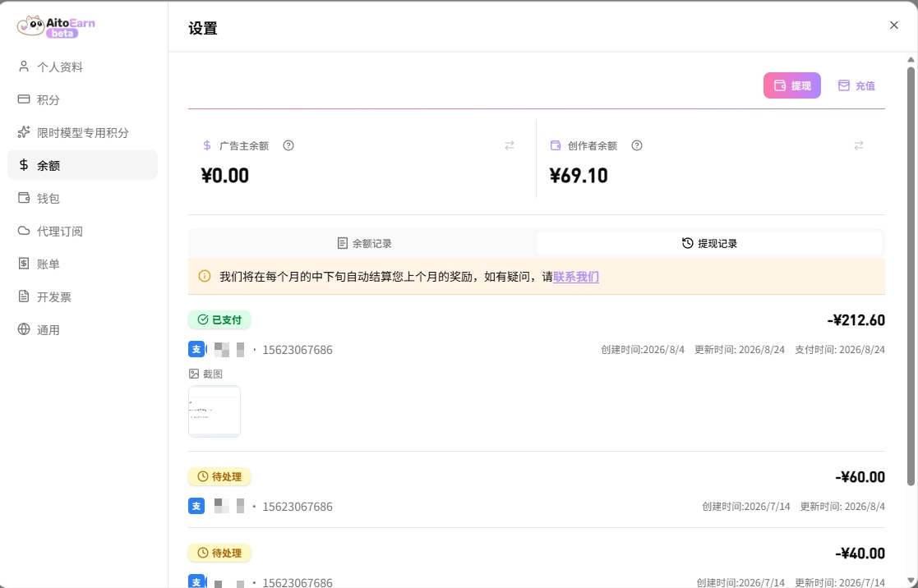Click the Alipay icon on -¥212.60 record
The width and height of the screenshot is (918, 588).
pos(196,349)
